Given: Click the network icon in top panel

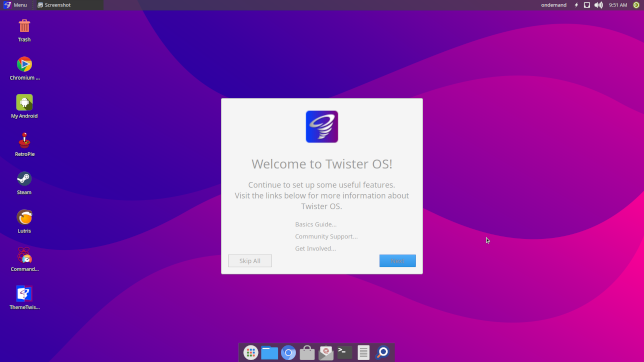Looking at the screenshot, I should click(x=587, y=5).
